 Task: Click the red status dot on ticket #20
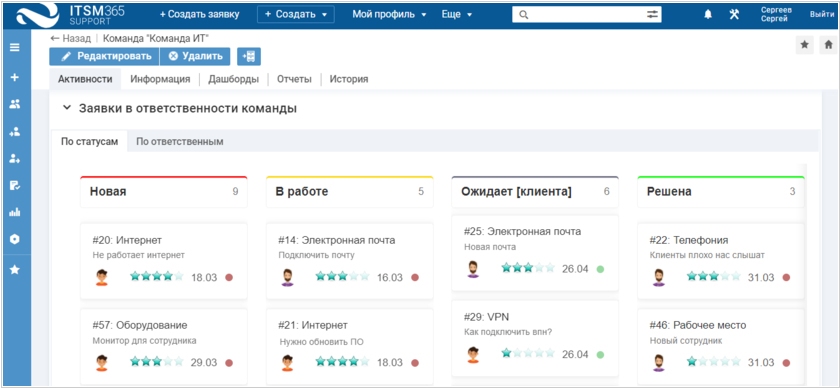tap(229, 278)
